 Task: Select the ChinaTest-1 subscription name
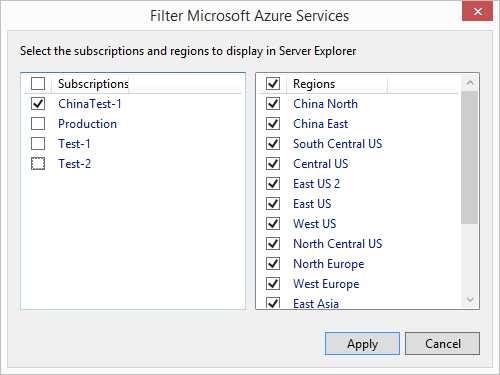pos(90,104)
